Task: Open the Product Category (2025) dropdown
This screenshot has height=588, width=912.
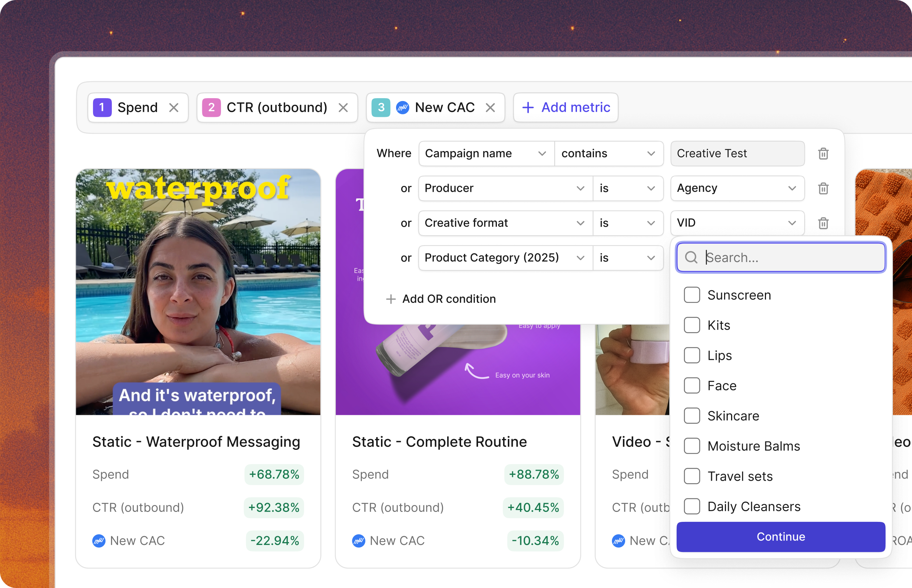Action: coord(505,258)
